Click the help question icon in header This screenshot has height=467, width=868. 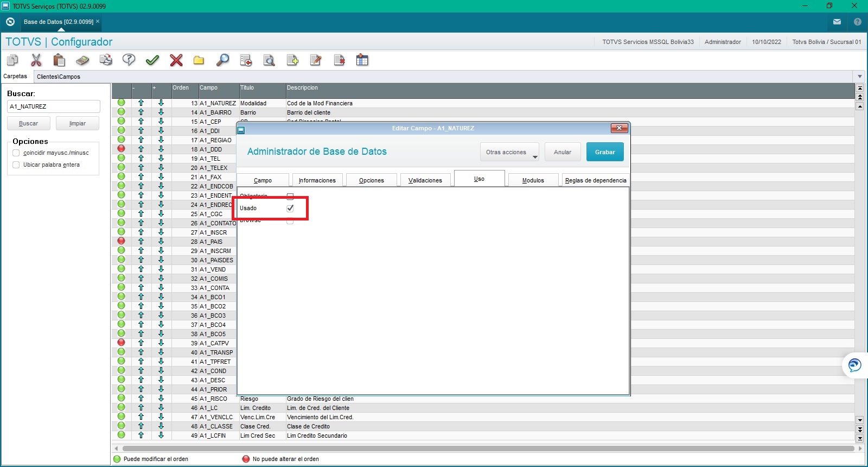pos(858,22)
